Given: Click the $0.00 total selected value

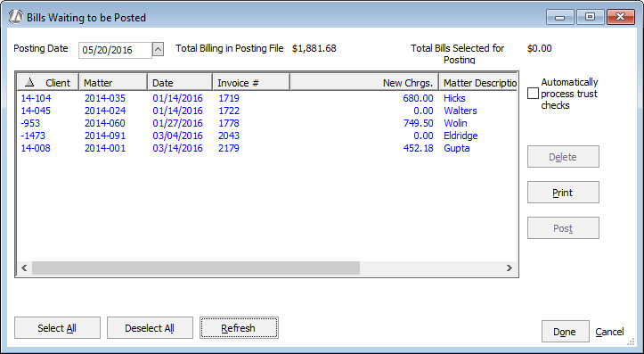Looking at the screenshot, I should coord(540,48).
